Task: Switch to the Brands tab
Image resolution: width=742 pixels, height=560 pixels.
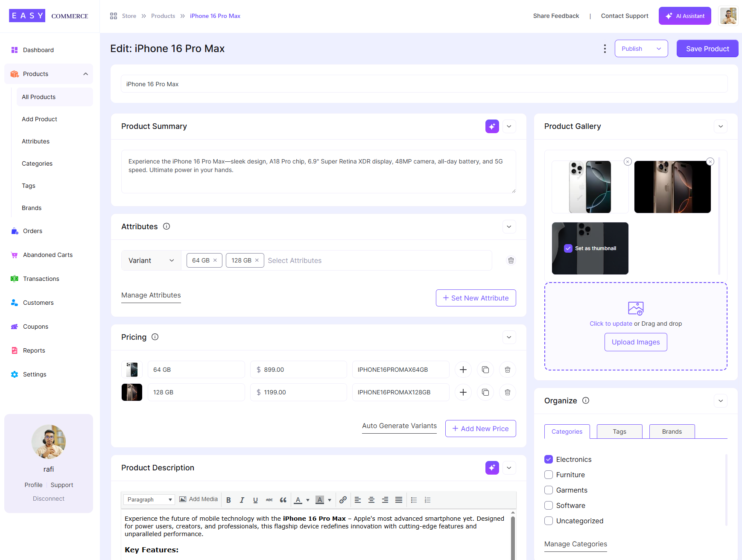Action: tap(672, 432)
